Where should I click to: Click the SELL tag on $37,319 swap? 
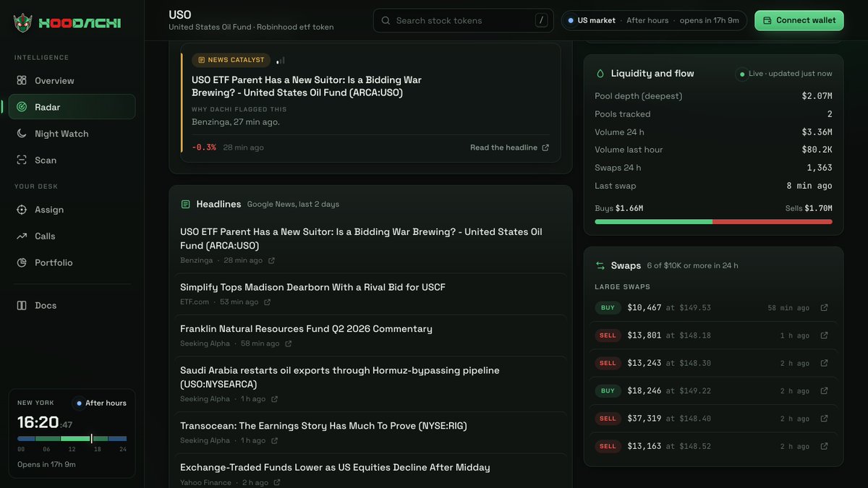click(608, 419)
